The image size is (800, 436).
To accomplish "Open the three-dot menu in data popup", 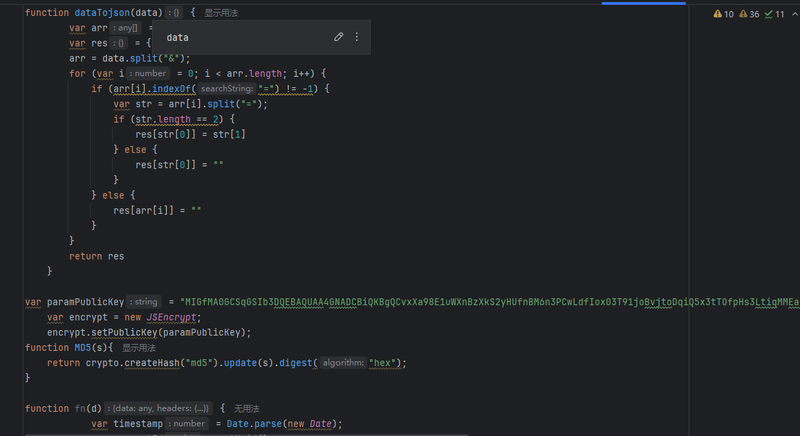I will 357,37.
